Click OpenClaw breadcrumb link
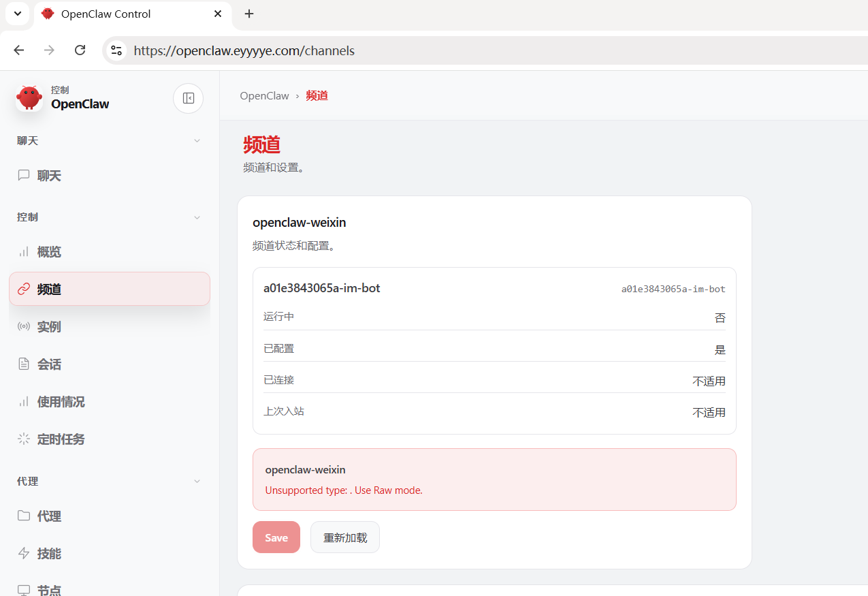The width and height of the screenshot is (868, 596). coord(264,96)
